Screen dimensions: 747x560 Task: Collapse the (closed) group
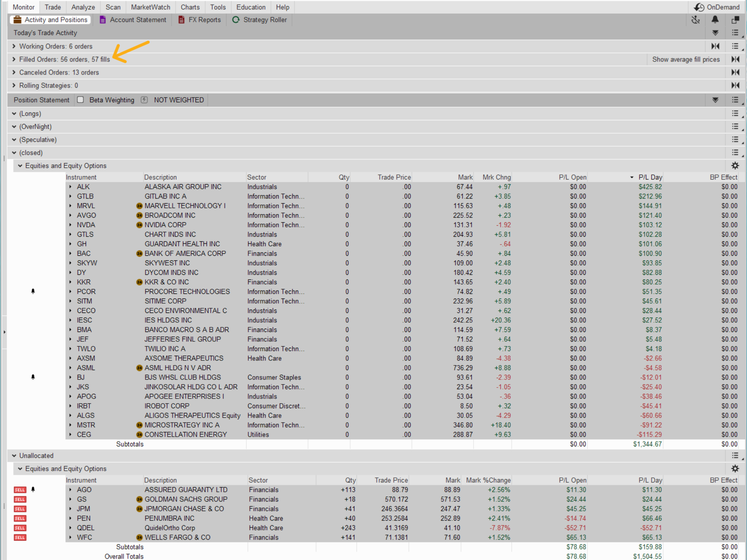click(x=14, y=153)
